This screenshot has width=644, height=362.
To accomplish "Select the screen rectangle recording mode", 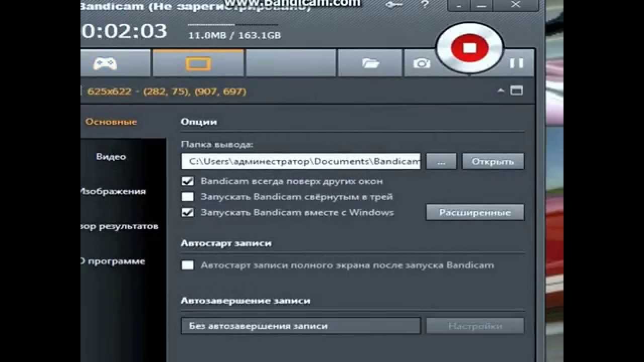I will (x=198, y=63).
